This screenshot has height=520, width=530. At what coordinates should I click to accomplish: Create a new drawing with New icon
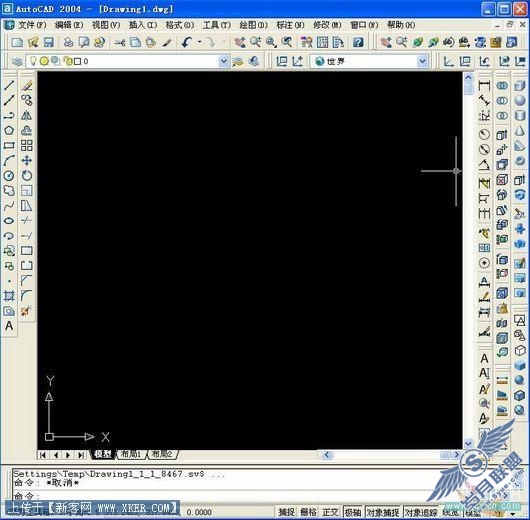pos(17,42)
